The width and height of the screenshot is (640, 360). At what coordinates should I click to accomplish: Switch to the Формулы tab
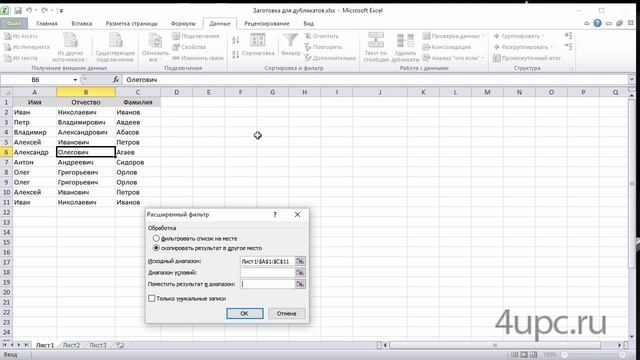click(183, 24)
